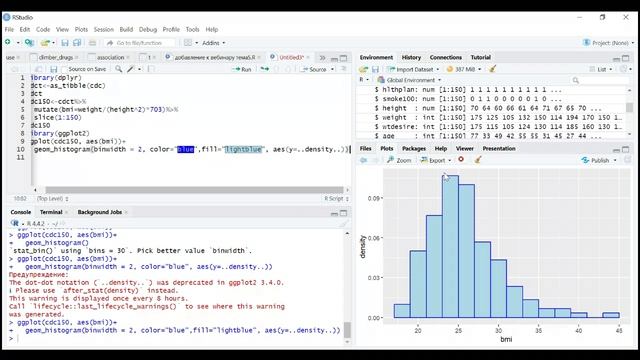Open the Tools menu
The width and height of the screenshot is (640, 360).
point(192,29)
